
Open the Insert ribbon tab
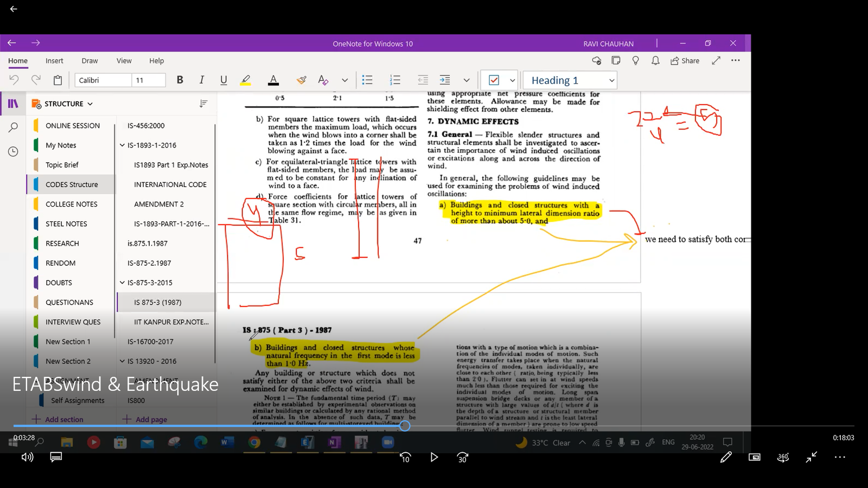pyautogui.click(x=54, y=61)
